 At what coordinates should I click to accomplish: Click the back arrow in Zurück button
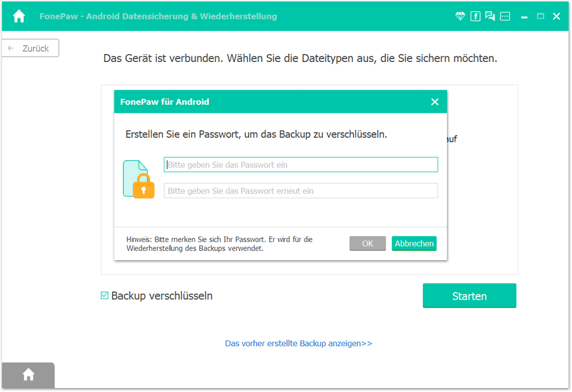pos(11,48)
